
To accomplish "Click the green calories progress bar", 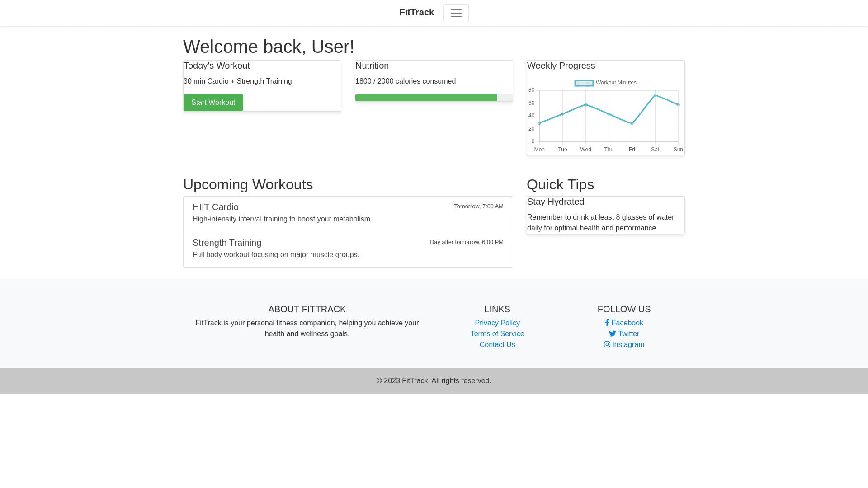I will point(425,98).
